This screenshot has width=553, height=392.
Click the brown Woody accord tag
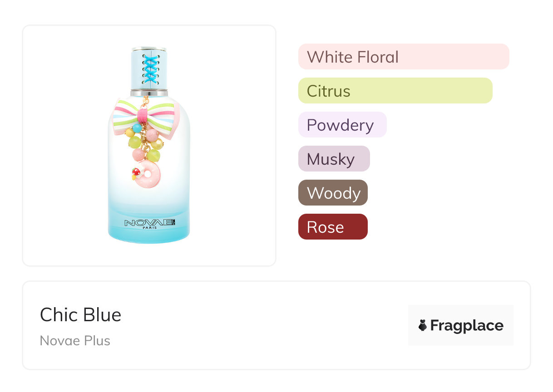(x=333, y=193)
